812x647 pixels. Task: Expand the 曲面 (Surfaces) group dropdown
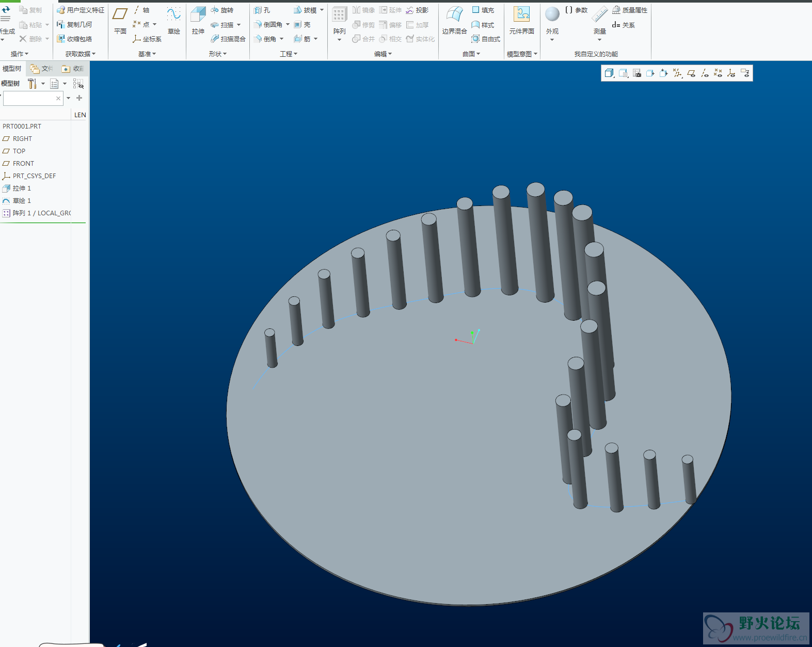tap(471, 54)
